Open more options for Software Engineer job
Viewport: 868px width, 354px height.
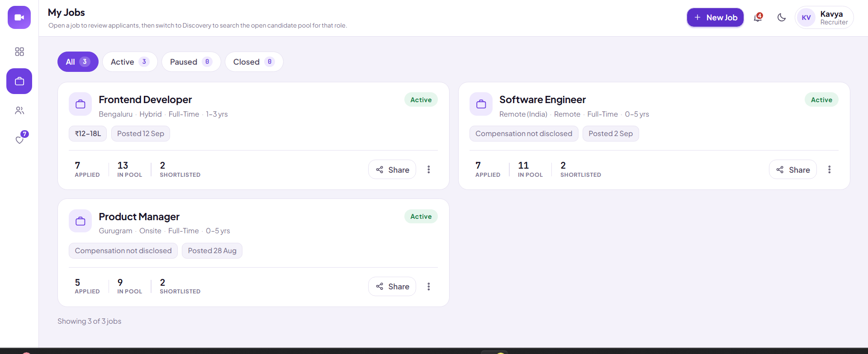[x=830, y=170]
